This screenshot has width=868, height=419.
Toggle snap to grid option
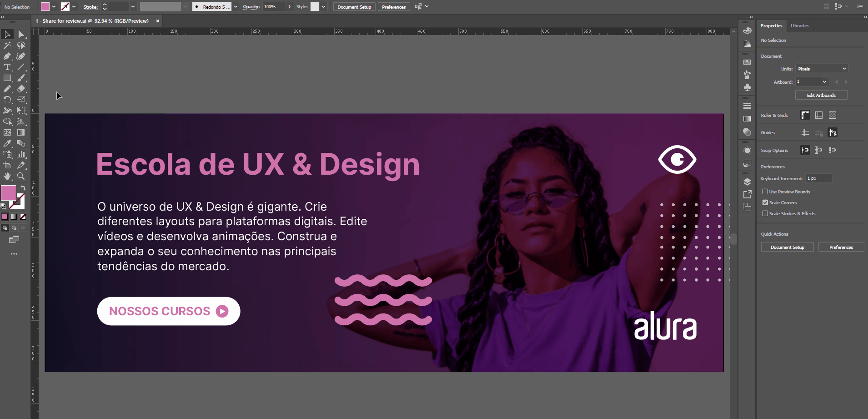tap(819, 150)
